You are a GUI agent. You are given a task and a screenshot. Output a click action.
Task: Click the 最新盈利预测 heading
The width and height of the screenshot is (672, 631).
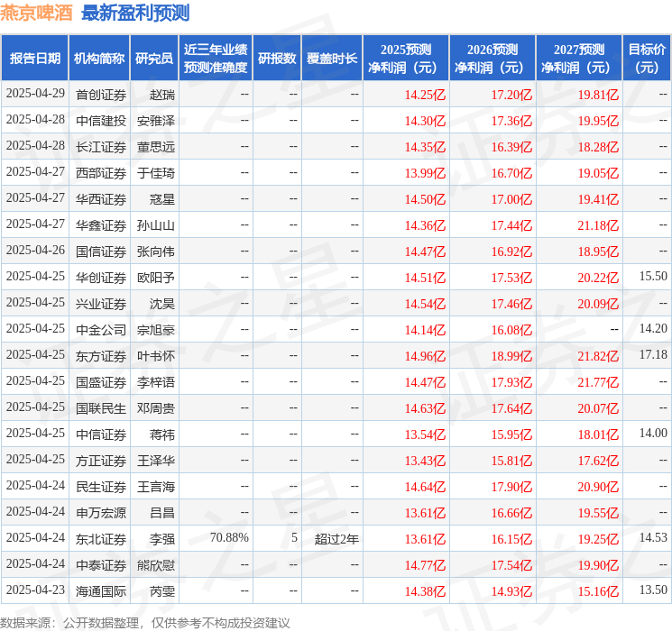[x=135, y=13]
